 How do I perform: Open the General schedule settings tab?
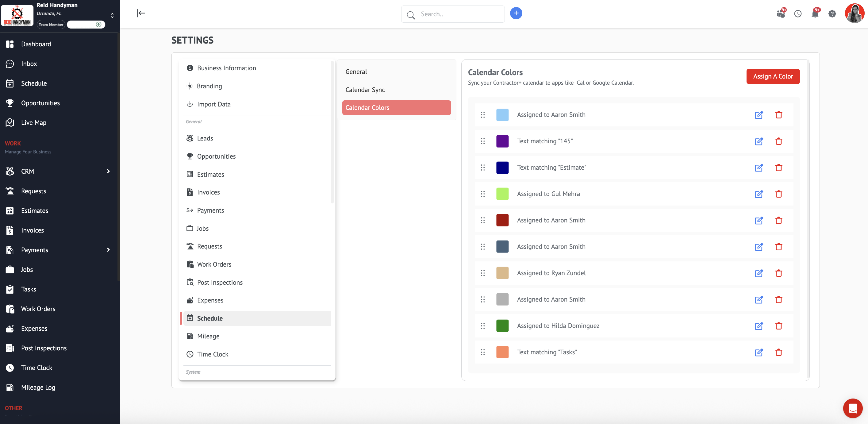pyautogui.click(x=356, y=72)
